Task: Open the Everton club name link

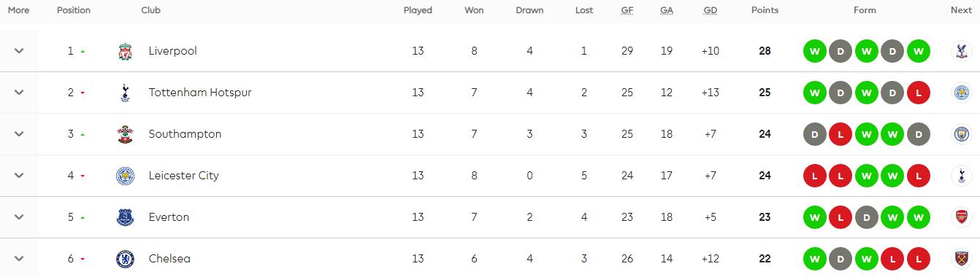Action: [169, 217]
